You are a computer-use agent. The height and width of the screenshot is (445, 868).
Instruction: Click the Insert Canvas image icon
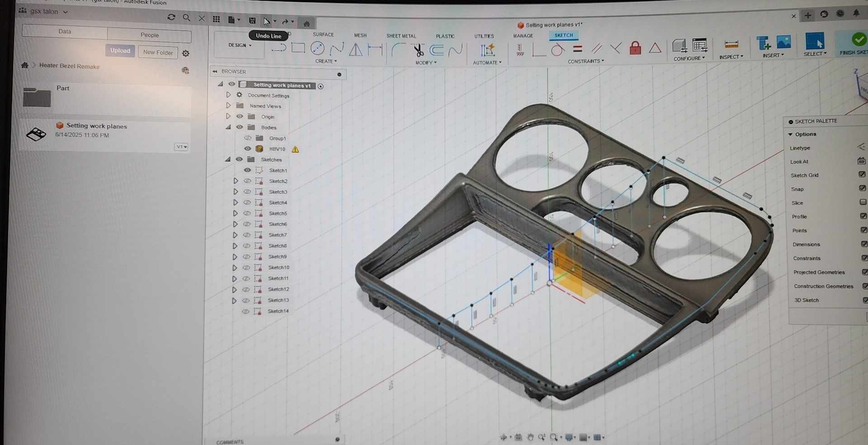[783, 42]
